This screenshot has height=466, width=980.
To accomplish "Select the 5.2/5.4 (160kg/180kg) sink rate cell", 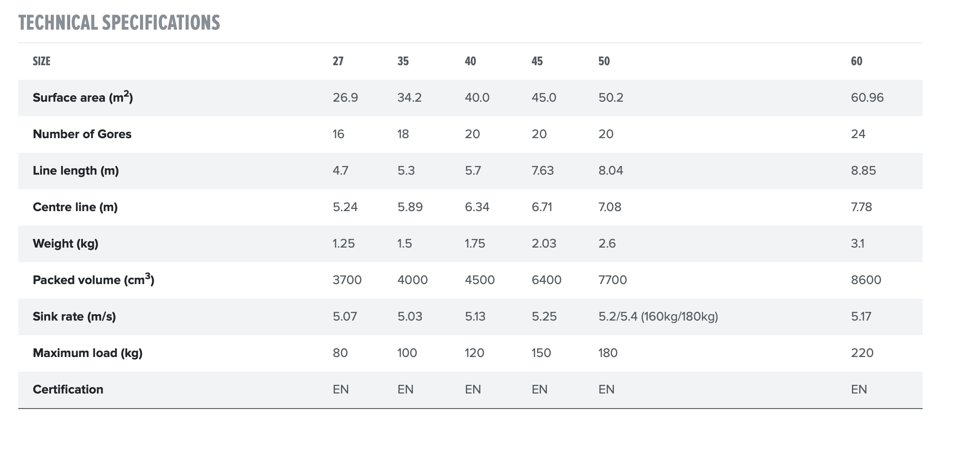I will (658, 316).
